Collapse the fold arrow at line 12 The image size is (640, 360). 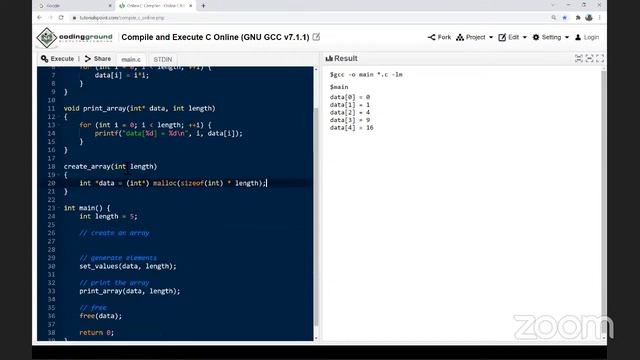coord(59,117)
